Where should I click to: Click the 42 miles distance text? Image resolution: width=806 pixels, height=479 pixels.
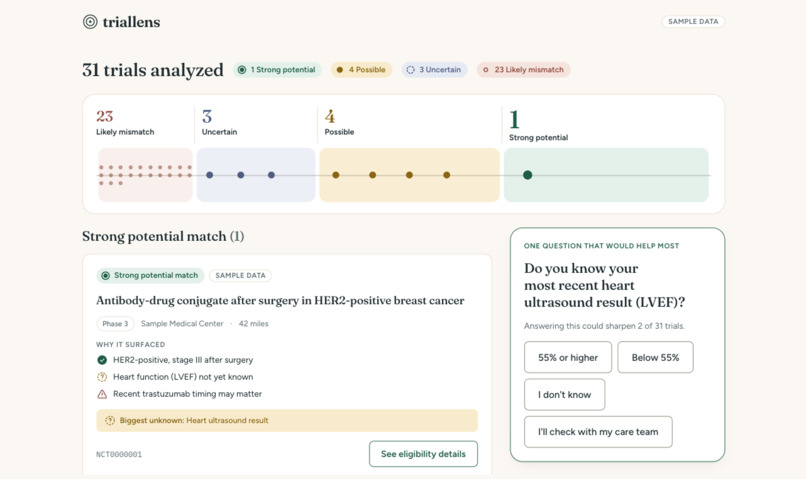[x=253, y=324]
